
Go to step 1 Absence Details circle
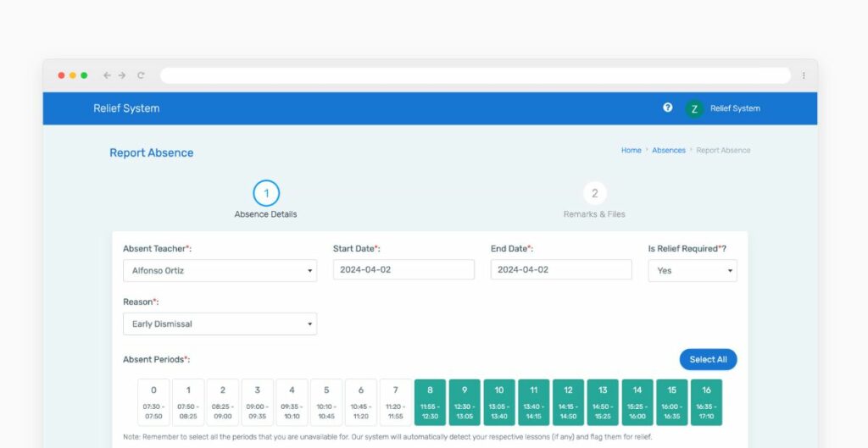click(x=266, y=193)
